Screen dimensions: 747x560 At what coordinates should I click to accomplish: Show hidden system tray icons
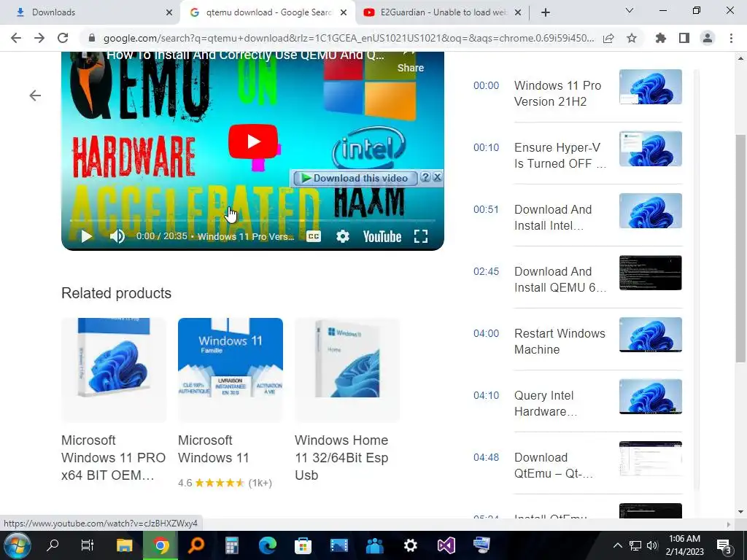click(617, 545)
